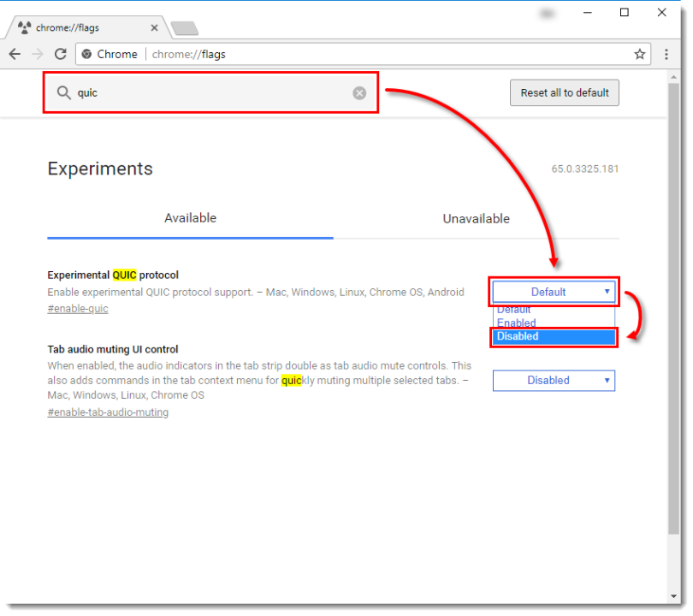Clear the quic search with the X icon
The width and height of the screenshot is (693, 616).
(359, 92)
